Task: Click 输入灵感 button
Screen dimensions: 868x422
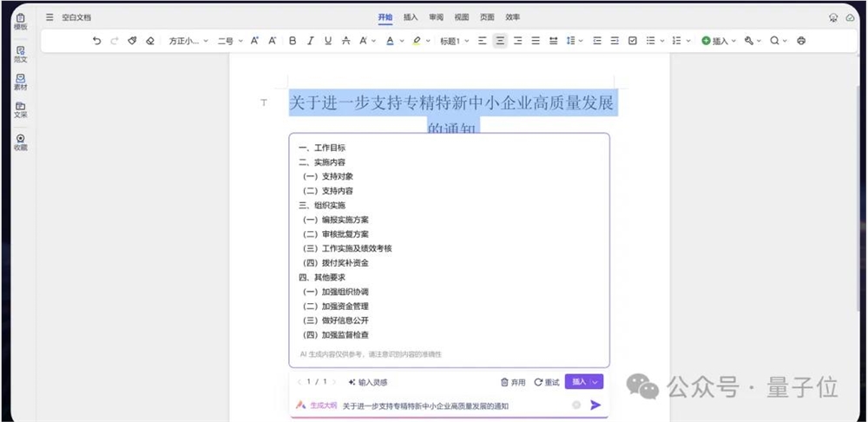Action: [x=368, y=382]
